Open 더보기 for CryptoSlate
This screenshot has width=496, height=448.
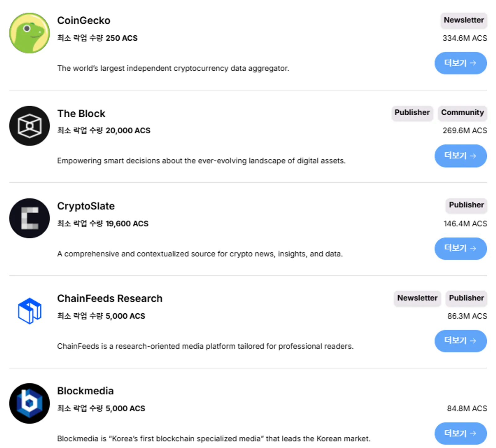(x=460, y=248)
